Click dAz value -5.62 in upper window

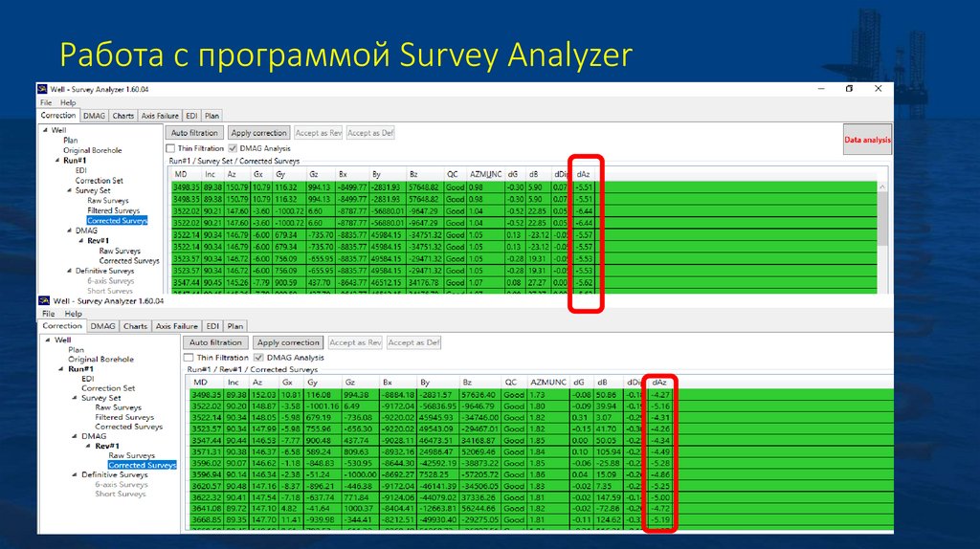click(x=584, y=283)
